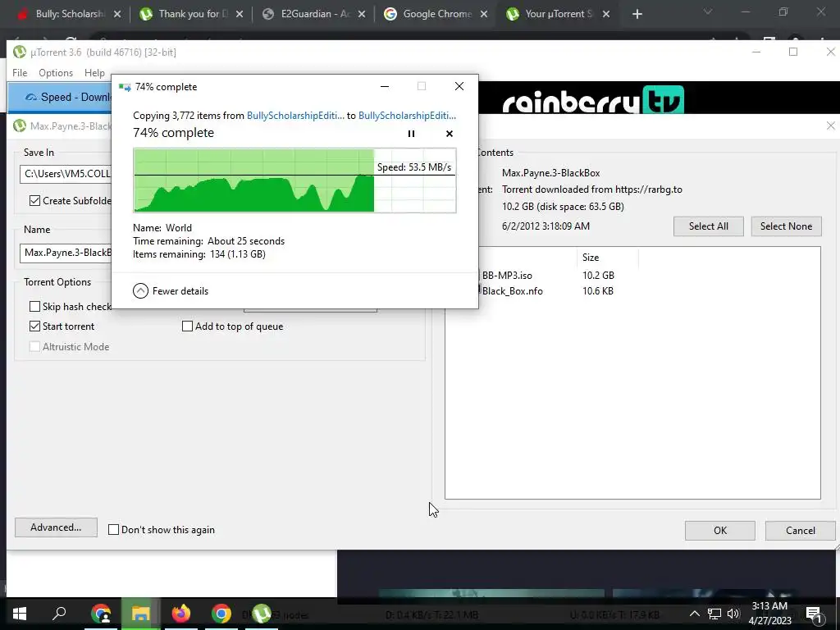Click the copy dialog title icon

tap(125, 87)
